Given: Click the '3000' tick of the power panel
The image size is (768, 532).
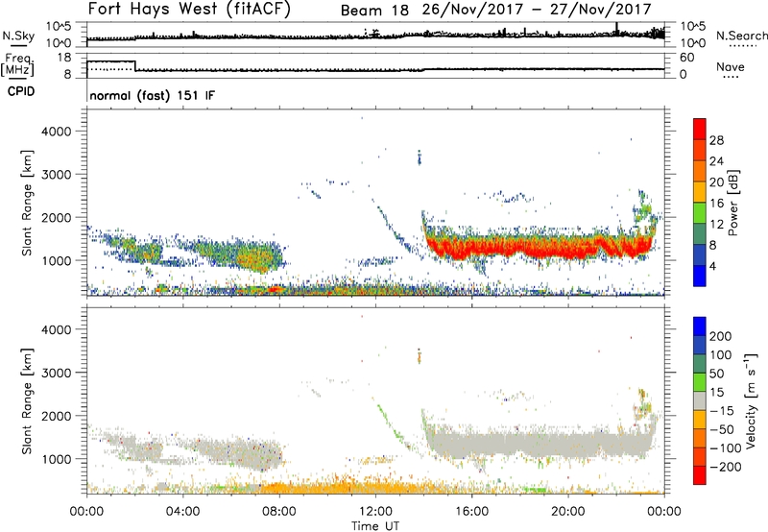Looking at the screenshot, I should point(56,175).
